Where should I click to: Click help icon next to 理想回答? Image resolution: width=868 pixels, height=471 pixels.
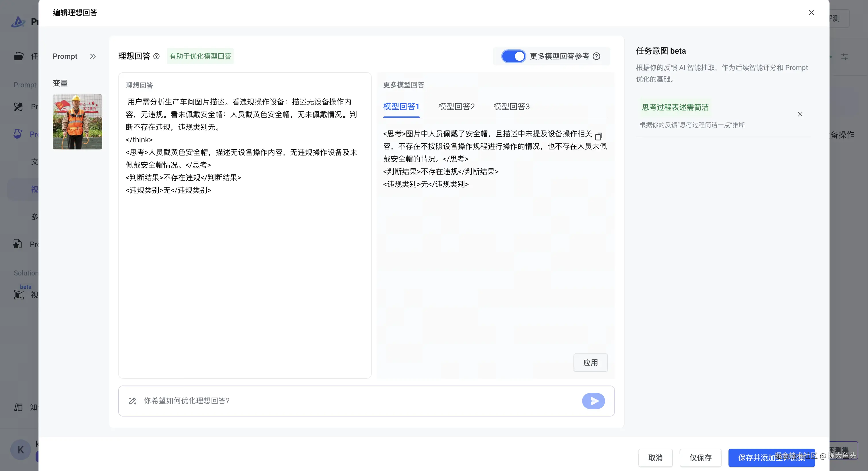click(156, 56)
